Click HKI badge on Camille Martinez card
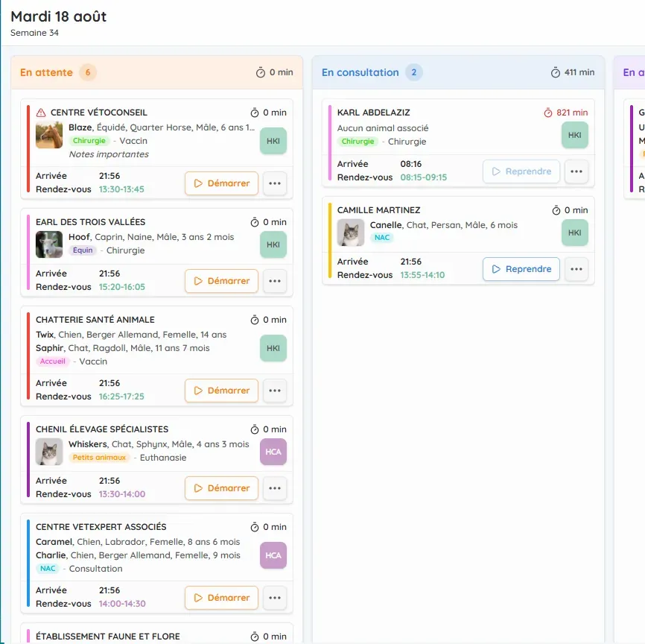Viewport: 645px width, 644px height. 575,233
